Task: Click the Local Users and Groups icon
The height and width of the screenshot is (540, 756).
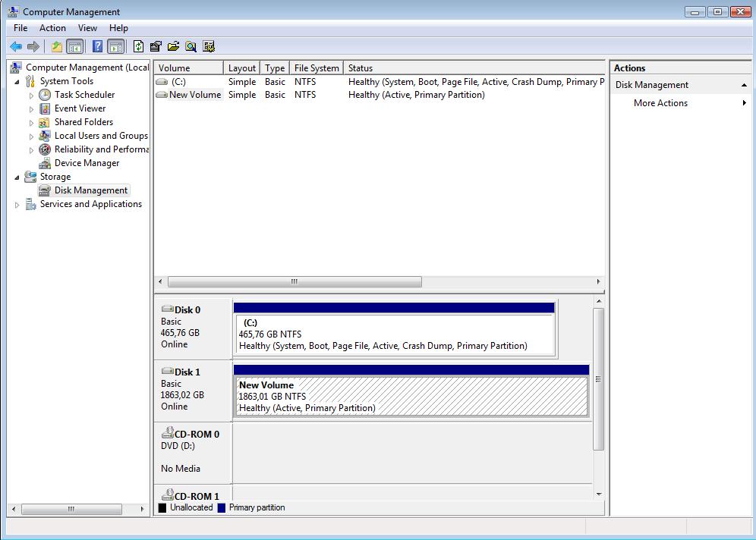Action: point(44,136)
